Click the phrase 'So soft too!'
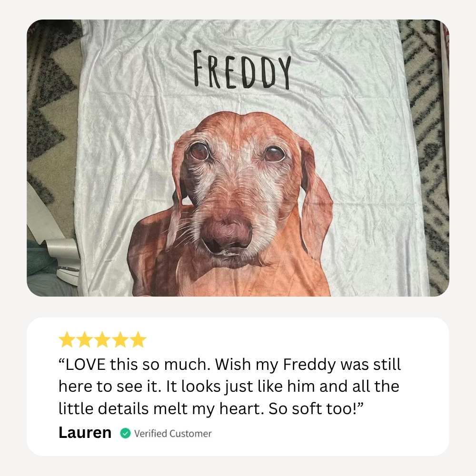The height and width of the screenshot is (476, 476). (x=316, y=408)
